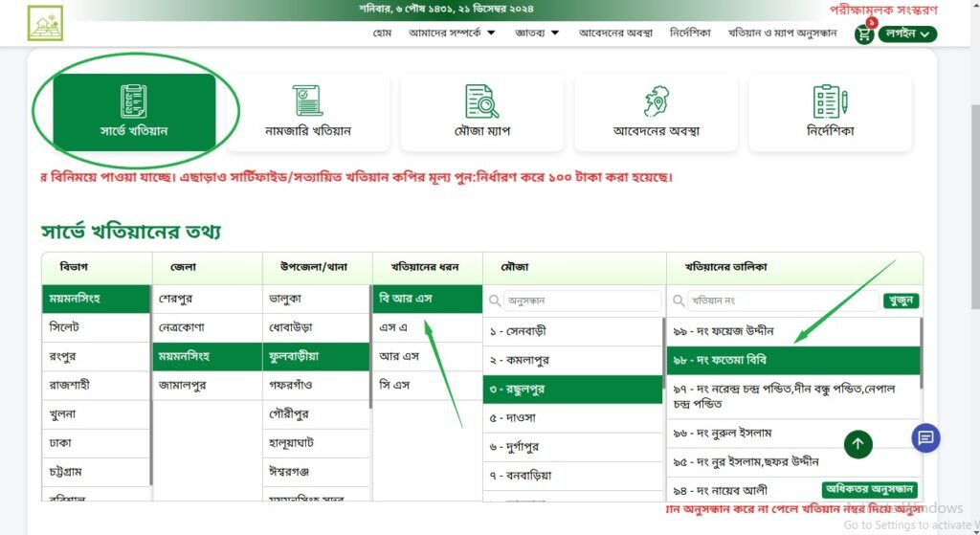980x535 pixels.
Task: Select ময়মনসিংহ in জেলা column
Action: tap(207, 356)
